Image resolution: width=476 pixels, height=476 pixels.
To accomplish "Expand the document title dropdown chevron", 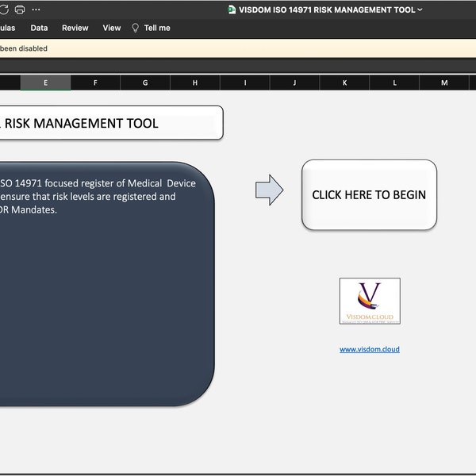I will pos(420,10).
